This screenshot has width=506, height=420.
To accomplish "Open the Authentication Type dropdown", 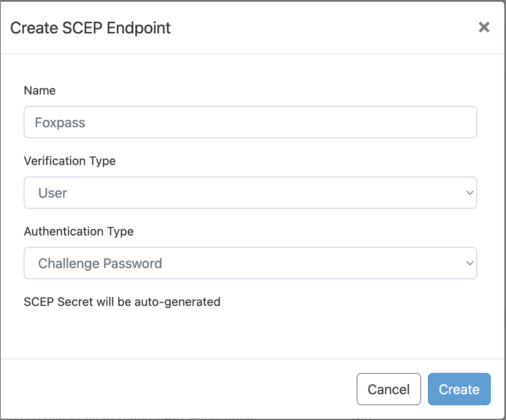I will point(250,263).
